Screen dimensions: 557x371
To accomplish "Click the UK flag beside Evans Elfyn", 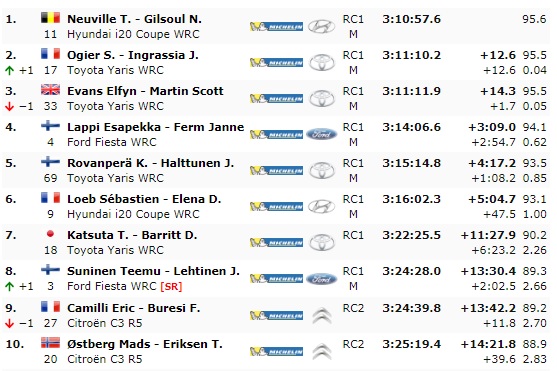I will [x=50, y=90].
